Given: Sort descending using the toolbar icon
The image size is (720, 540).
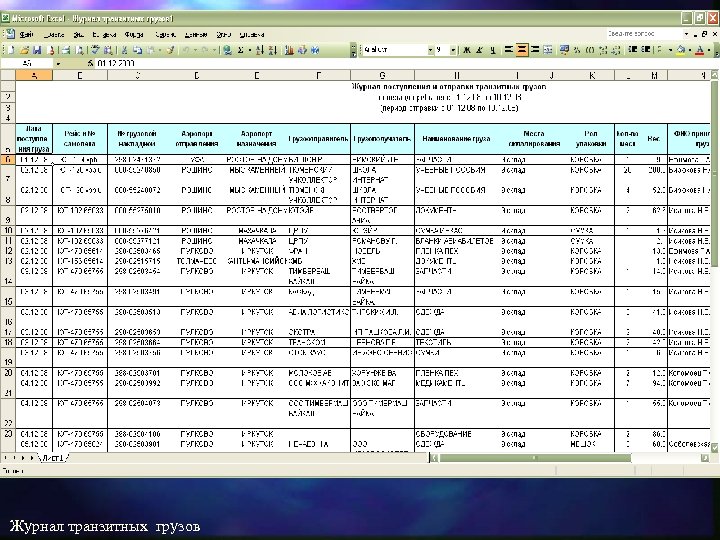Looking at the screenshot, I should click(273, 50).
